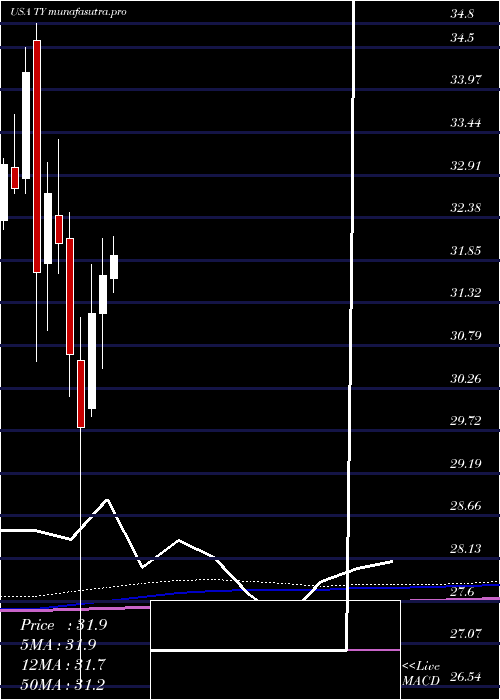Click the 31.32 price axis label
The width and height of the screenshot is (500, 700).
pyautogui.click(x=466, y=293)
